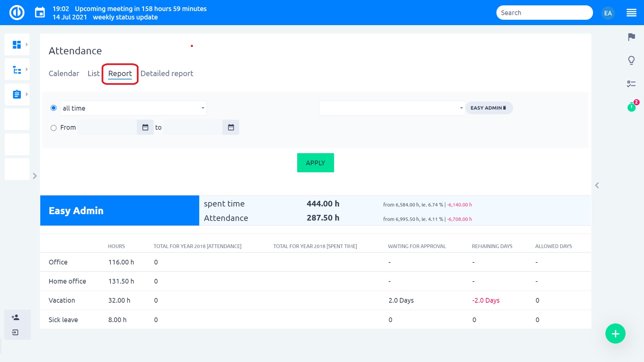
Task: Click the -6,140.00 h red value
Action: tap(459, 205)
